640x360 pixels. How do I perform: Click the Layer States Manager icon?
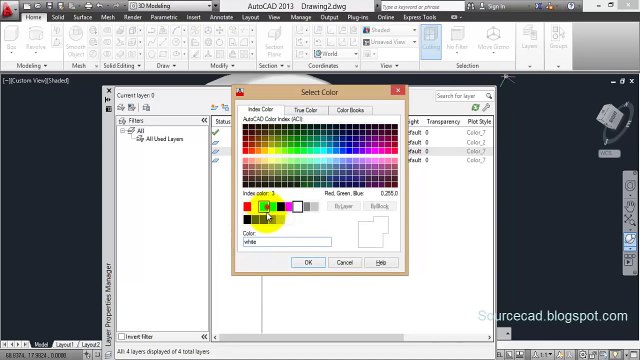click(147, 108)
